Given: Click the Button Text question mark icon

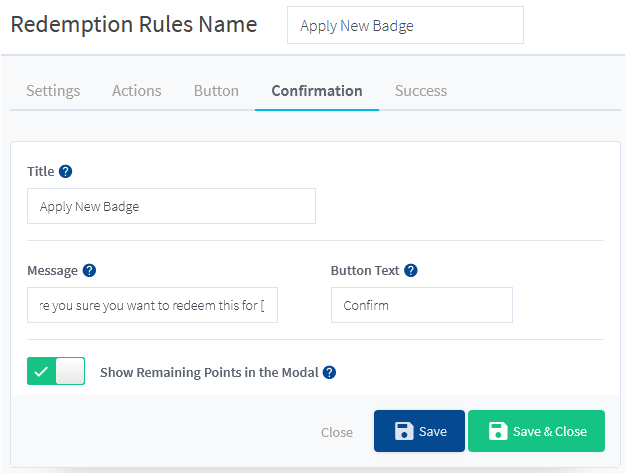Looking at the screenshot, I should (411, 271).
